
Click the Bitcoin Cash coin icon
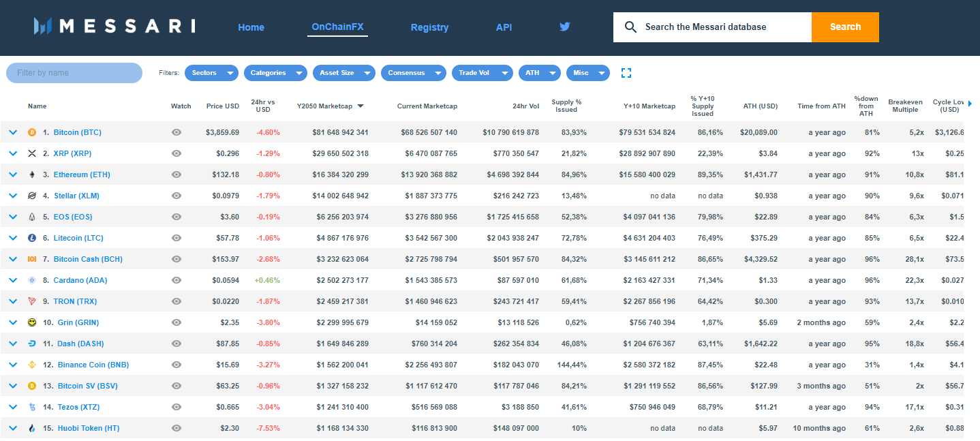31,259
